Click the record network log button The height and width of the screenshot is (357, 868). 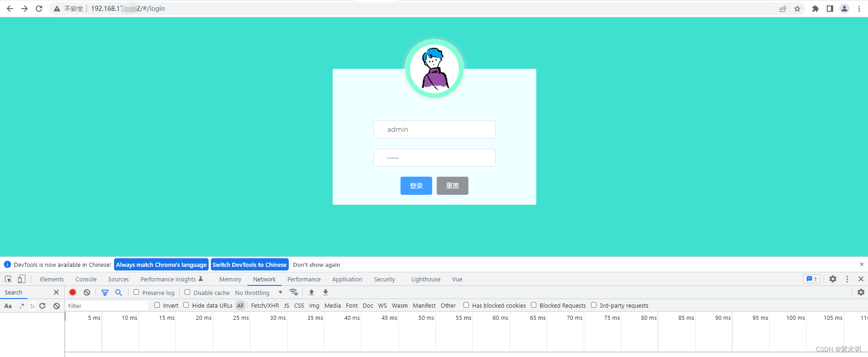pyautogui.click(x=72, y=292)
